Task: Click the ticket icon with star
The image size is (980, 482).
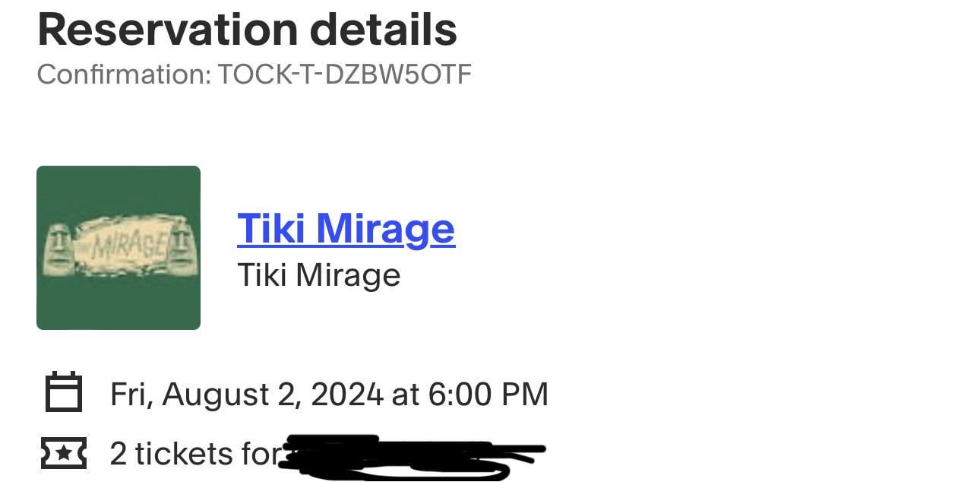Action: [64, 454]
